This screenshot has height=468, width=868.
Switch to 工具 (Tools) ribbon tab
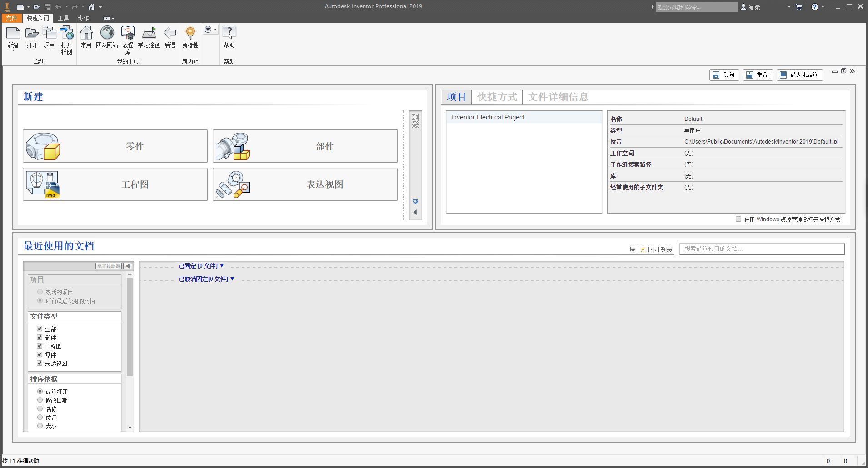click(64, 18)
